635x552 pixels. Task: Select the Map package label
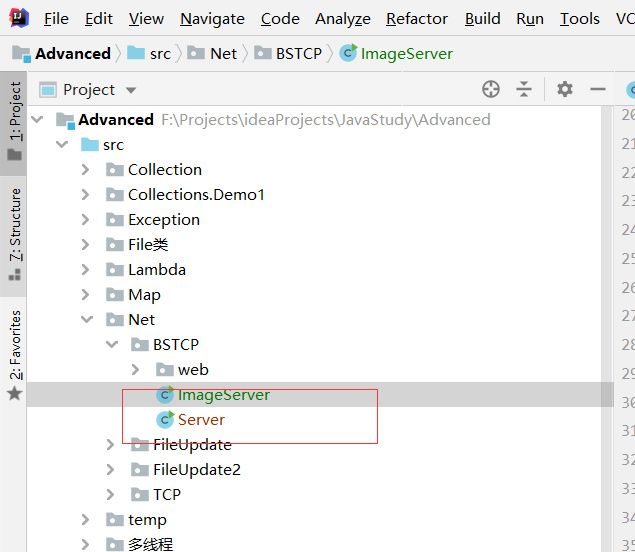144,295
